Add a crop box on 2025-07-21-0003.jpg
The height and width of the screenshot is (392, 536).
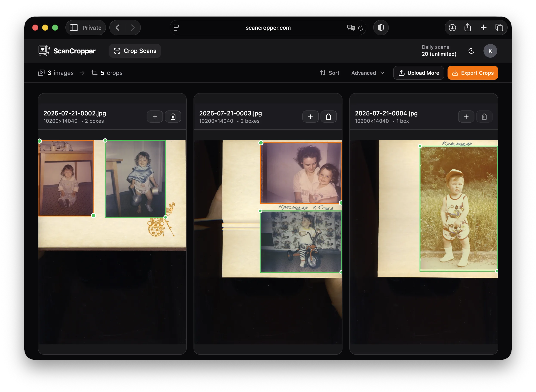(310, 117)
